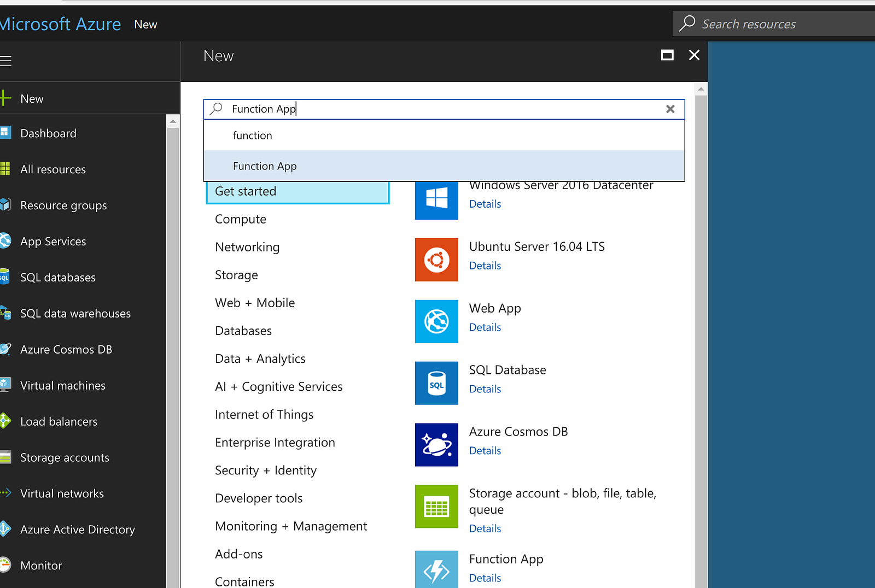Click the Load balancers diamond icon
875x588 pixels.
coord(5,421)
